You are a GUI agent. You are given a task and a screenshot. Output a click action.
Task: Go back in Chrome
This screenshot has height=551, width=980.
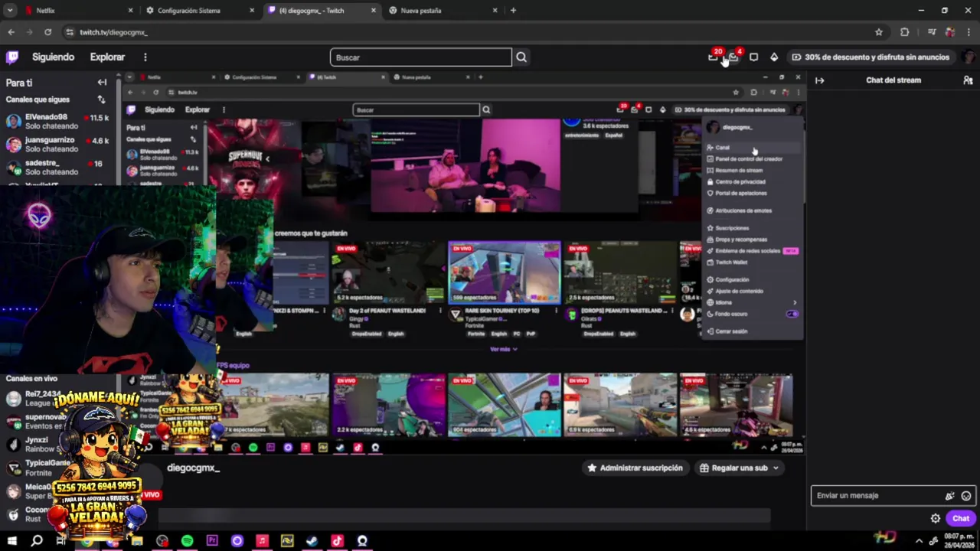pyautogui.click(x=11, y=32)
